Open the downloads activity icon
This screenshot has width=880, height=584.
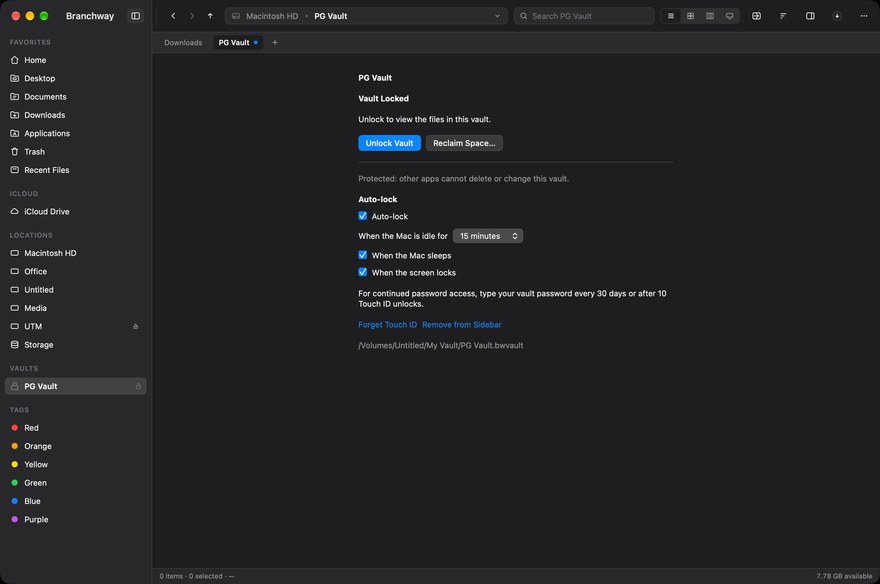click(x=837, y=16)
